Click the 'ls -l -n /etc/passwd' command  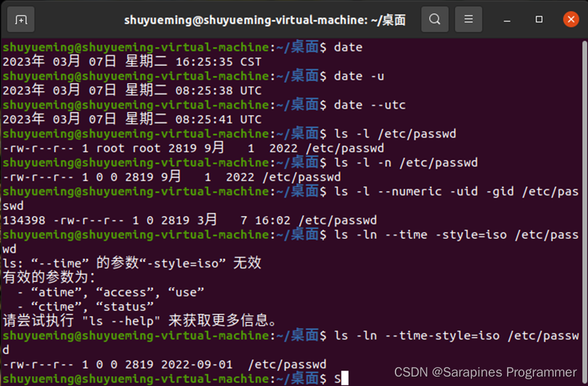pos(240,163)
